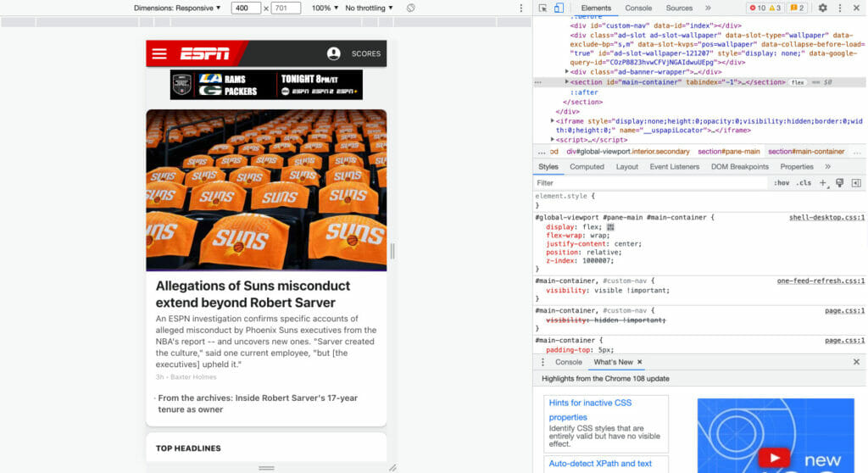
Task: Open 'From the archives' Sarver link
Action: click(x=258, y=403)
